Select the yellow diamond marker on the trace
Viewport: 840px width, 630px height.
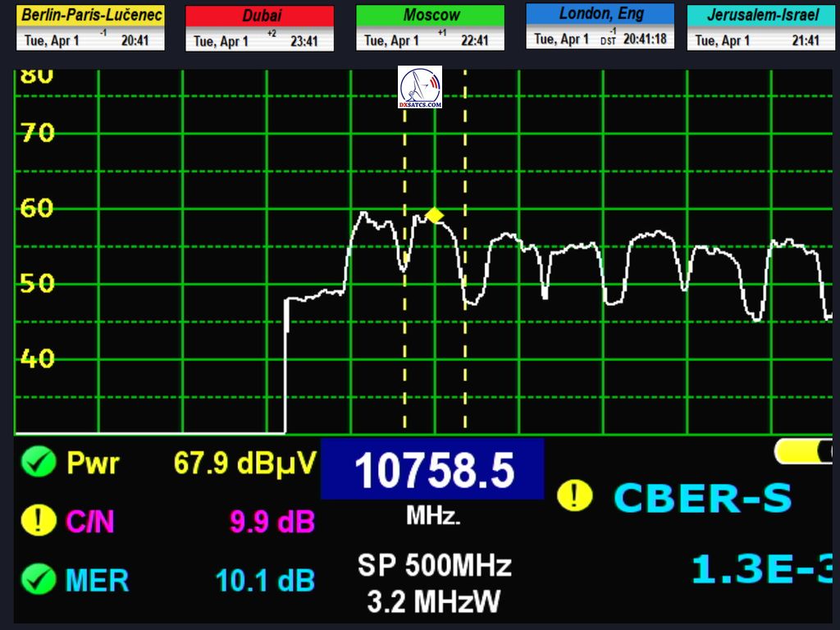435,216
